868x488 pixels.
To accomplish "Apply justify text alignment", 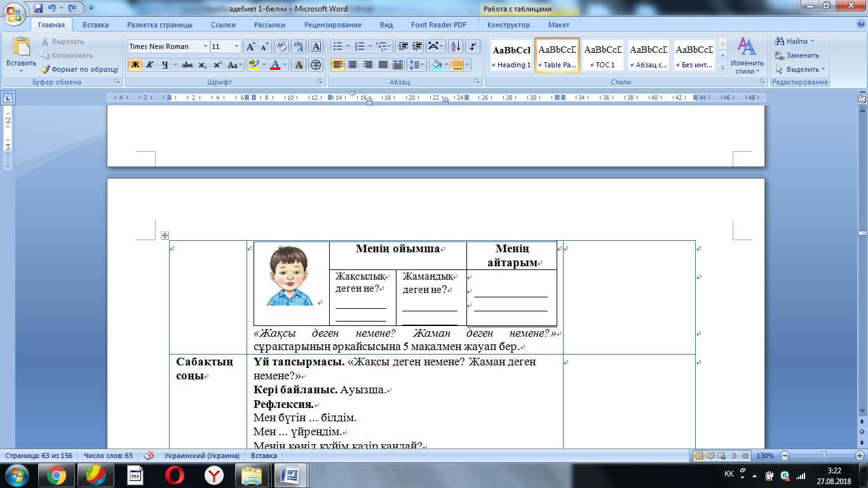I will 383,65.
